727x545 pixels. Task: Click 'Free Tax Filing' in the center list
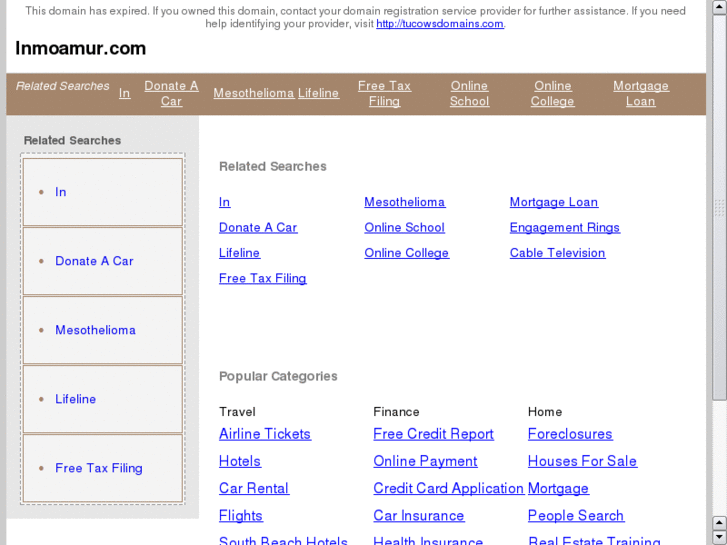click(x=262, y=278)
